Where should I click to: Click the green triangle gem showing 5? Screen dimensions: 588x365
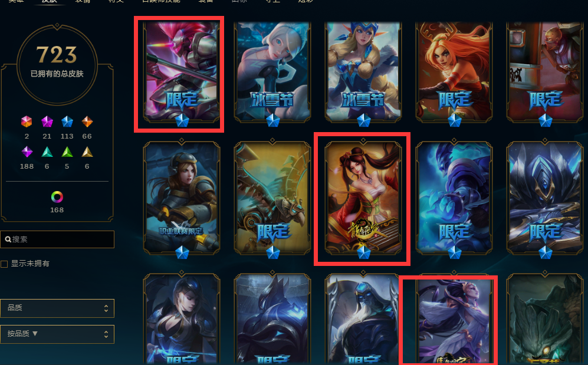67,152
